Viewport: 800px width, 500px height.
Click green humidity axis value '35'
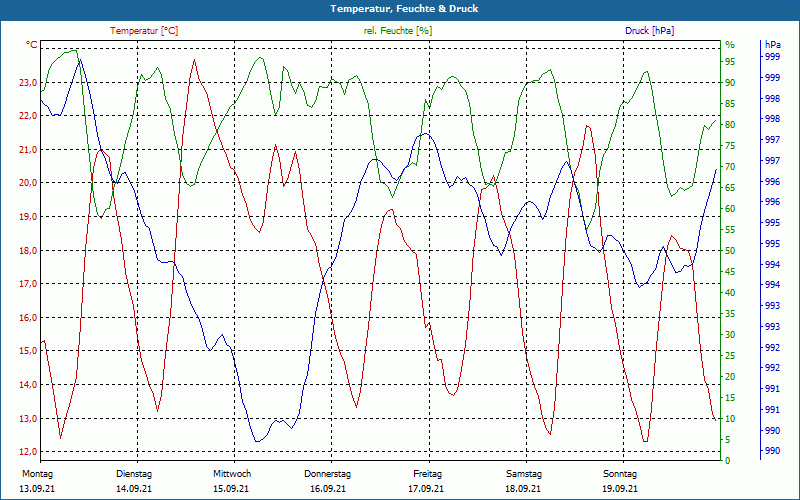coord(730,314)
